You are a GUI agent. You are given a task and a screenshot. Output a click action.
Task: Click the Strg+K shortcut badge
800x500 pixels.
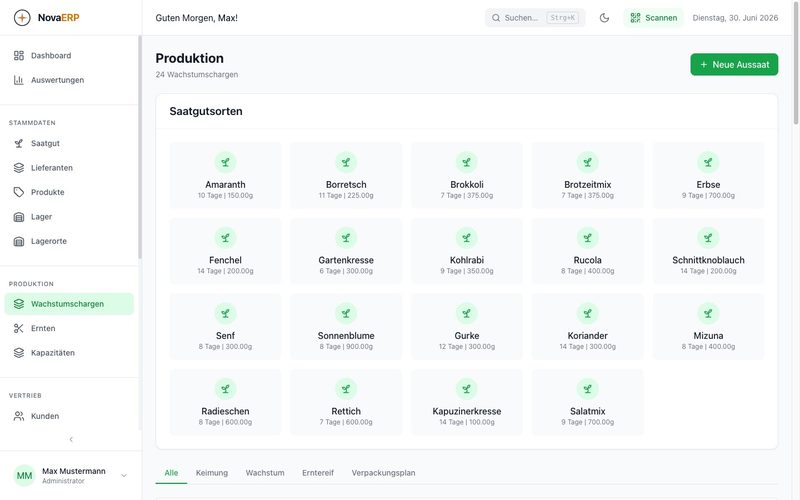point(563,18)
